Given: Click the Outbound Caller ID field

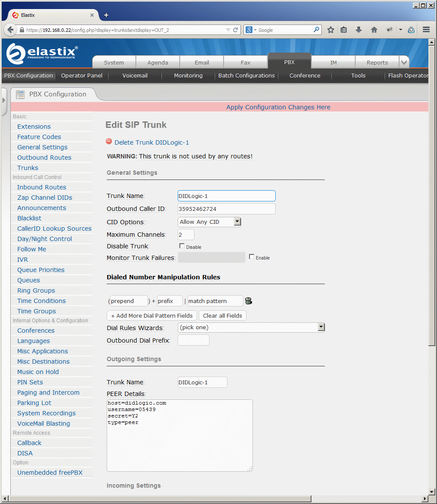Looking at the screenshot, I should 227,209.
